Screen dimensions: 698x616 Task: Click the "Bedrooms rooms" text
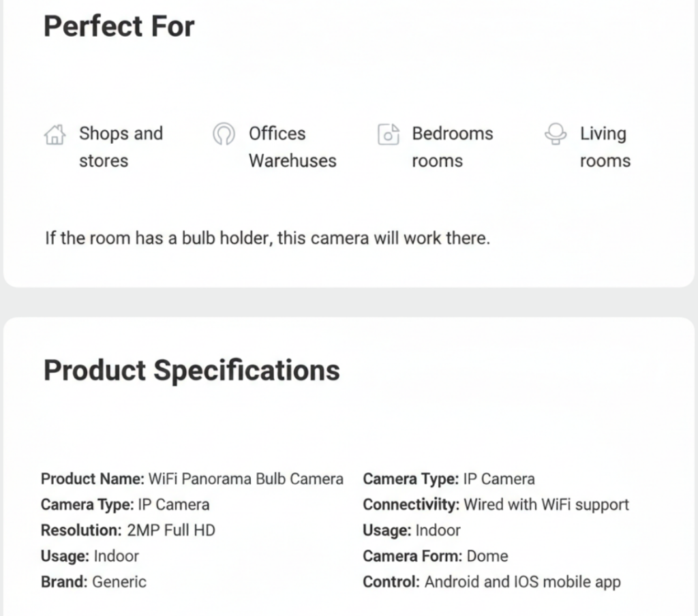point(452,147)
